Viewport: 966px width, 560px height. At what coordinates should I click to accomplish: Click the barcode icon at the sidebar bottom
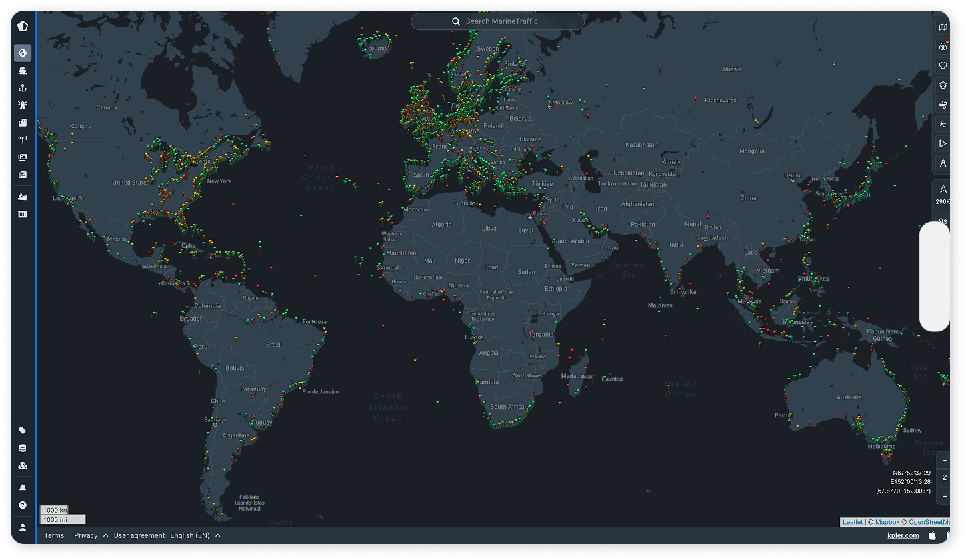click(x=22, y=213)
